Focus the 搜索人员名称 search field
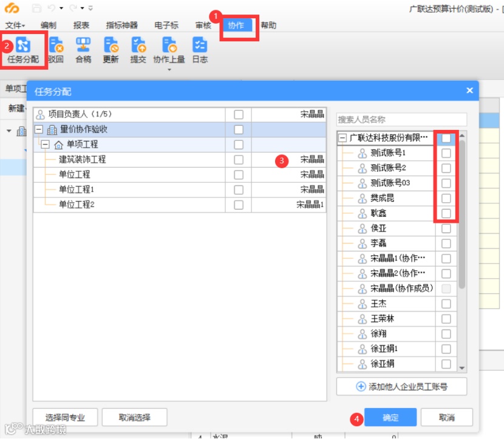The image size is (504, 439). tap(402, 120)
